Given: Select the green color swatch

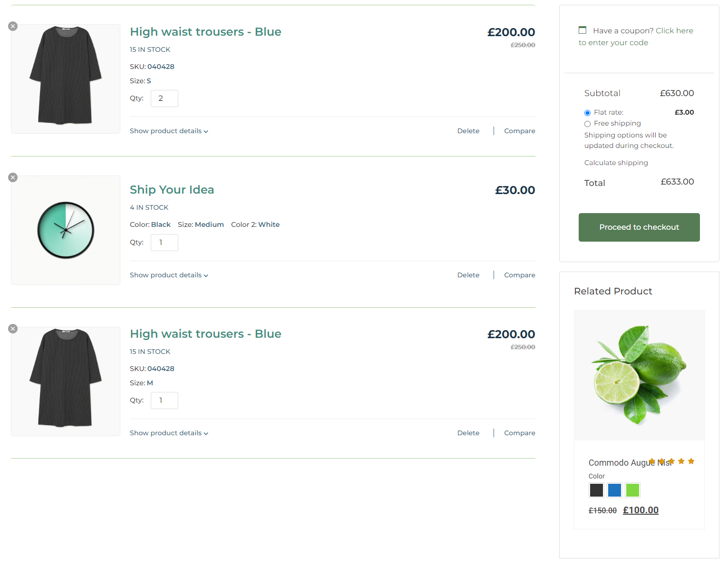Looking at the screenshot, I should pos(632,490).
